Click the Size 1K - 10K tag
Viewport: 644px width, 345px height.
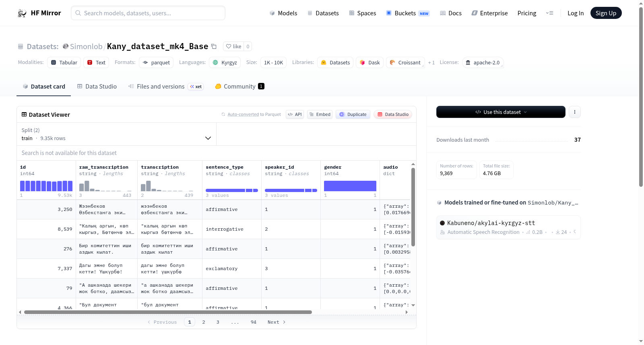(x=274, y=62)
